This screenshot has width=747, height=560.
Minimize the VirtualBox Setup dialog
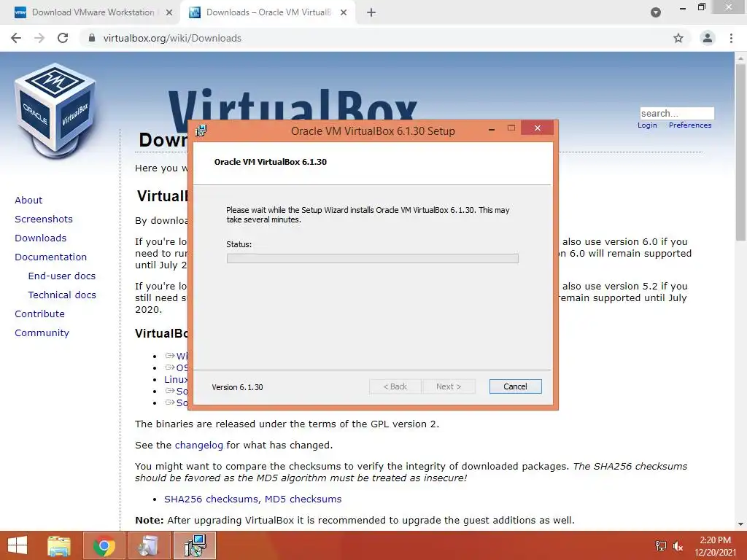pyautogui.click(x=492, y=129)
